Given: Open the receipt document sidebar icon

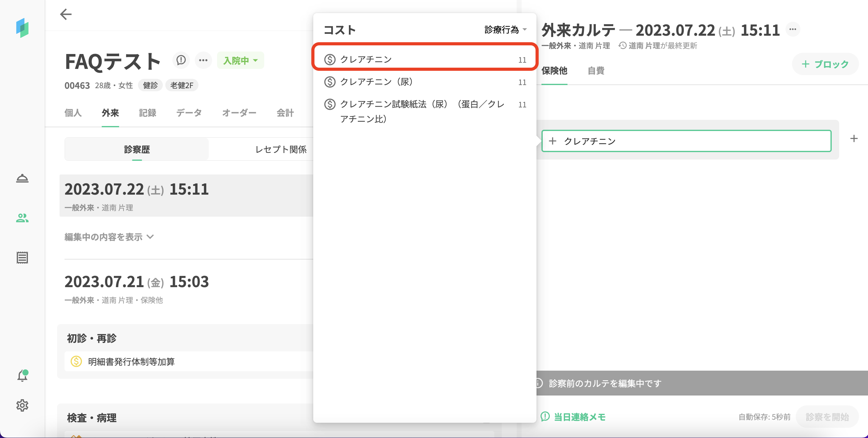Looking at the screenshot, I should tap(22, 258).
